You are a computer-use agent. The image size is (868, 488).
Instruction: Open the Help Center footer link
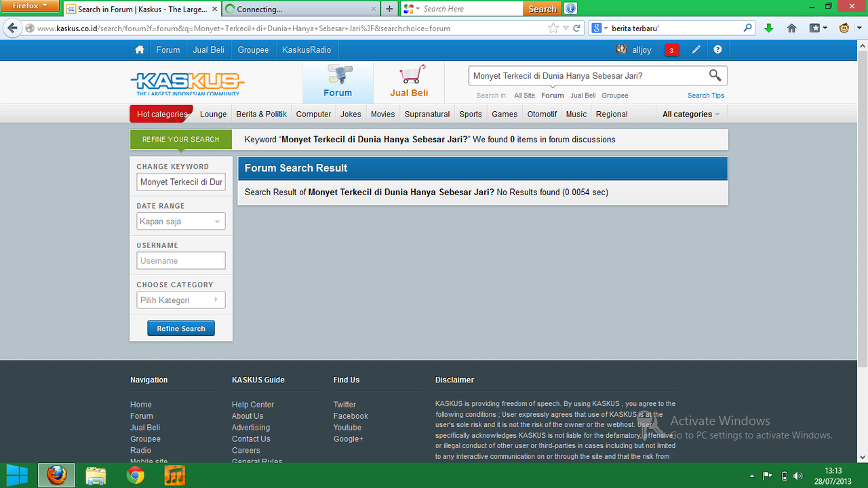coord(253,405)
